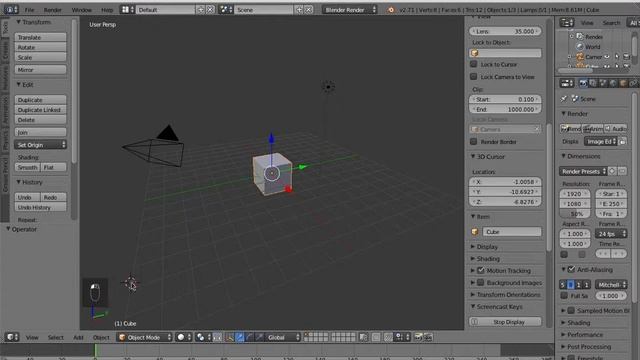Click the OpenGL render animation icon
The width and height of the screenshot is (640, 360).
point(428,337)
